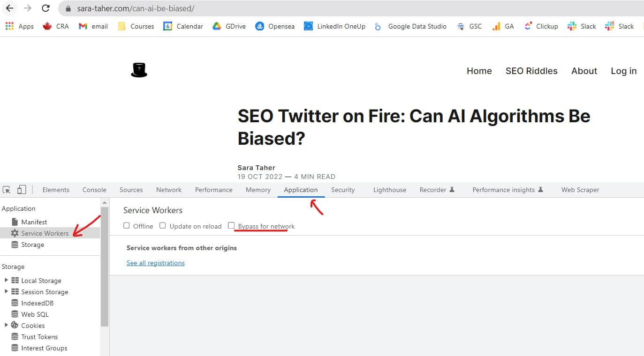
Task: Expand Local Storage in the sidebar
Action: [x=6, y=280]
